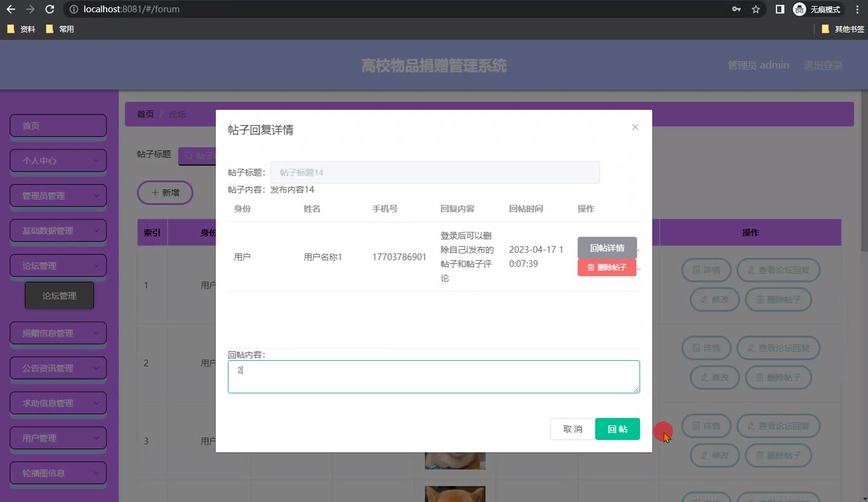
Task: Click 删除帖子 for forum row 3
Action: tap(779, 456)
